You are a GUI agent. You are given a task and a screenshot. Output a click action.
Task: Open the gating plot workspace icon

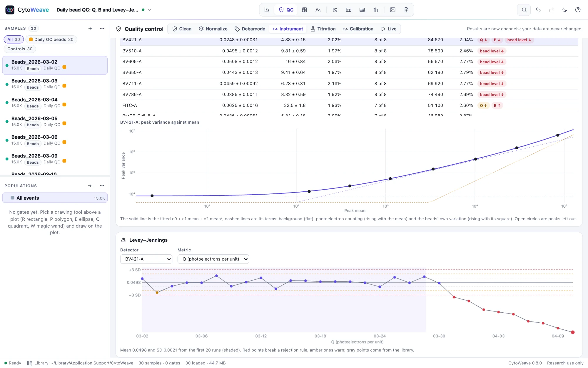tap(267, 10)
